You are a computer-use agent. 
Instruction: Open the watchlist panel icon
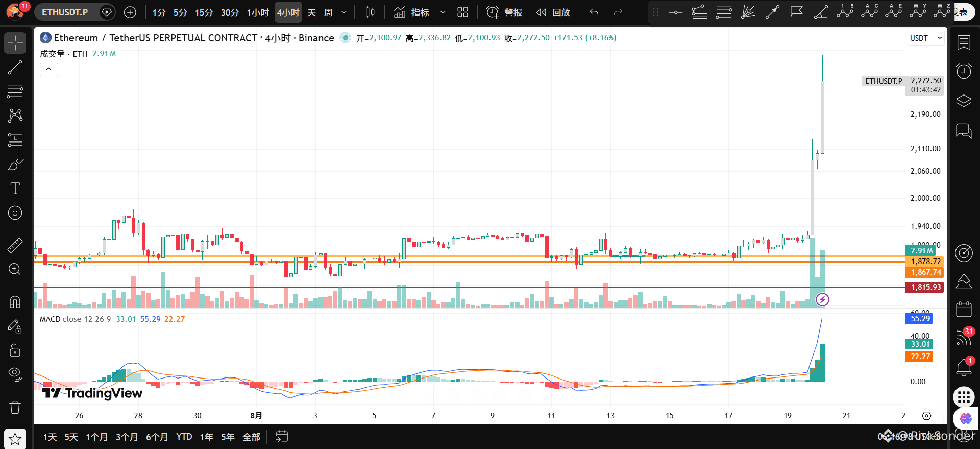pos(964,42)
